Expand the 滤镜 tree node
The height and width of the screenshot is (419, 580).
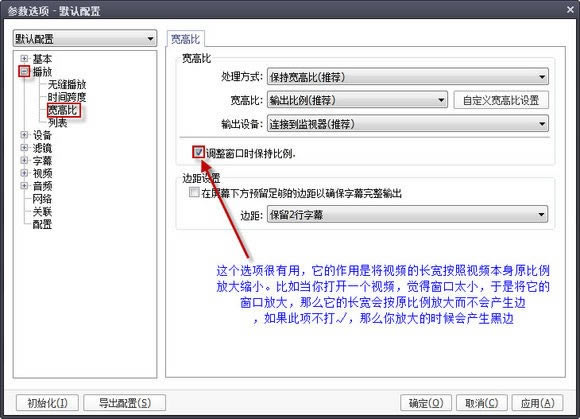(24, 148)
